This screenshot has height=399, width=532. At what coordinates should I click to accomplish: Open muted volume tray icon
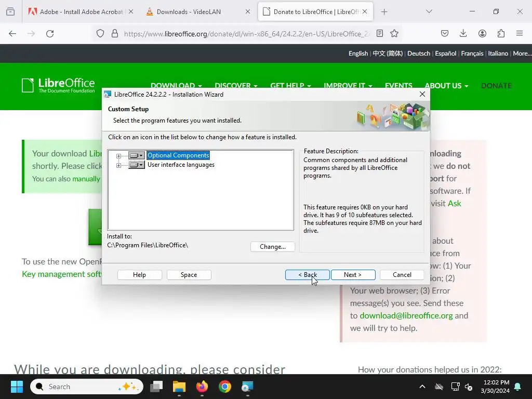click(x=469, y=387)
